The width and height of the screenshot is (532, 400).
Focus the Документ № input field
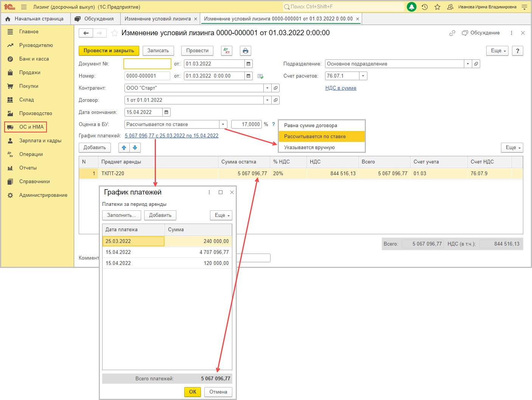pos(147,64)
